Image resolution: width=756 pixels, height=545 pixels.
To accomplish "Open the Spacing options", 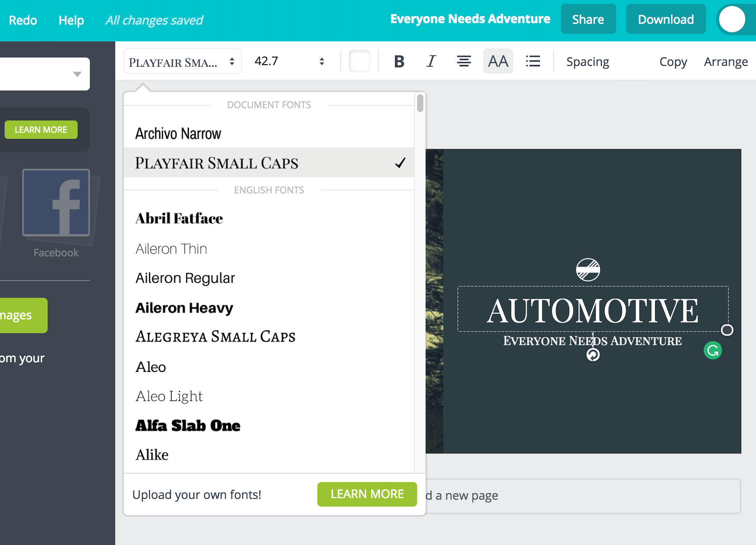I will click(587, 62).
